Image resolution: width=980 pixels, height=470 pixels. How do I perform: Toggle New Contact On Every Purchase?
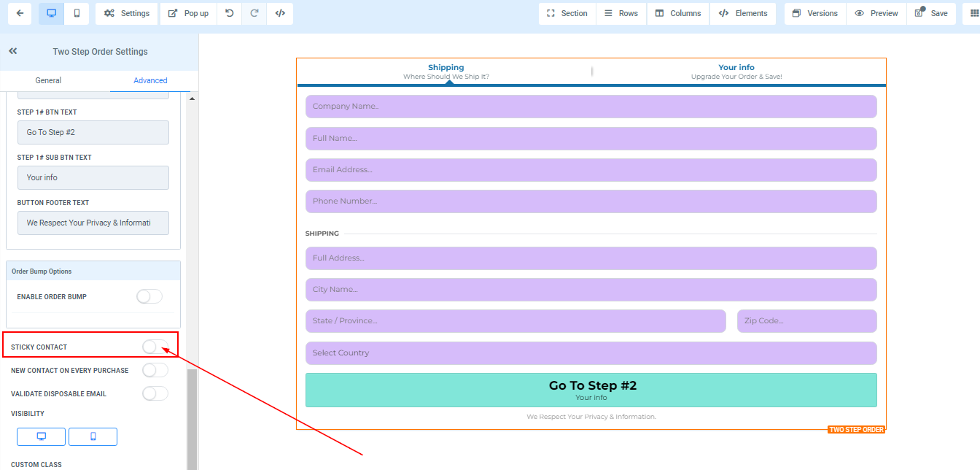point(155,370)
